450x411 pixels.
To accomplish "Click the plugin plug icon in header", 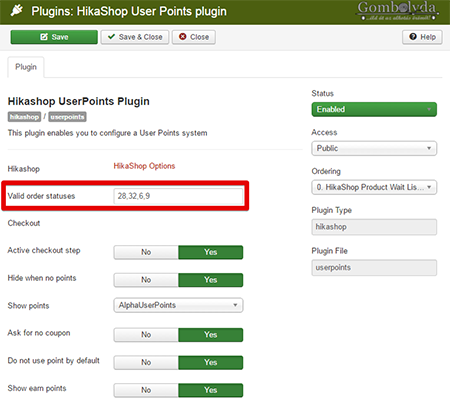I will 17,11.
